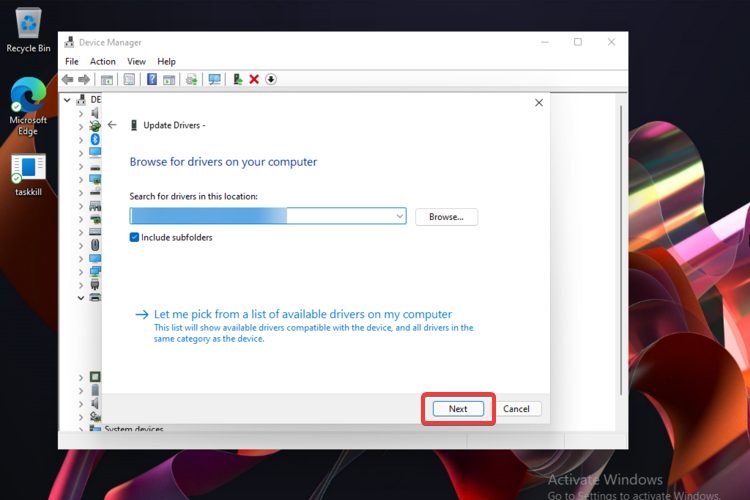This screenshot has width=750, height=500.
Task: Open the driver location dropdown
Action: click(399, 216)
